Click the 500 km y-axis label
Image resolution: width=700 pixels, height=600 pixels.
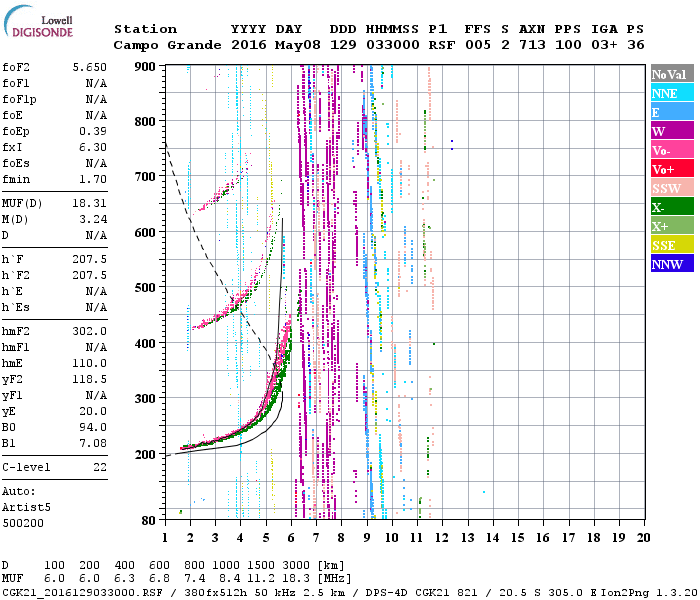click(145, 288)
